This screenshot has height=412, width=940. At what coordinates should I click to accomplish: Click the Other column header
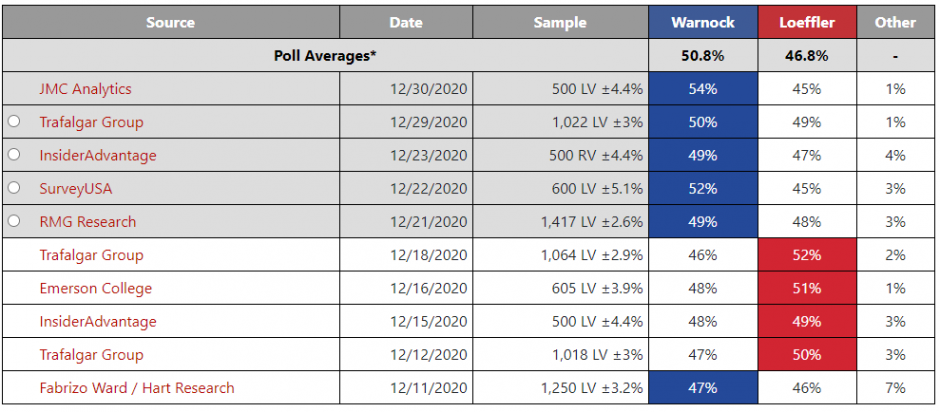(895, 22)
